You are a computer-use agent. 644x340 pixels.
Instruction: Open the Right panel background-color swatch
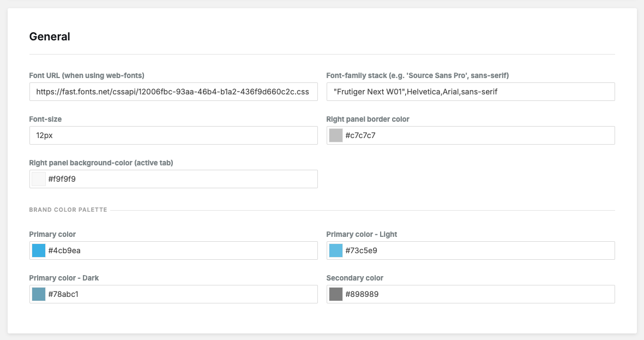coord(39,179)
